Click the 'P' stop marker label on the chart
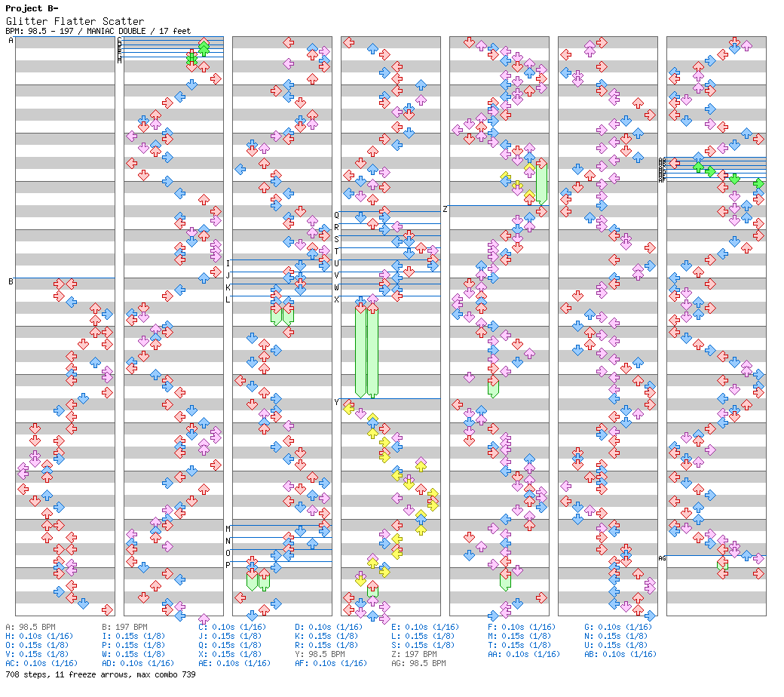The height and width of the screenshot is (697, 784). coord(228,565)
